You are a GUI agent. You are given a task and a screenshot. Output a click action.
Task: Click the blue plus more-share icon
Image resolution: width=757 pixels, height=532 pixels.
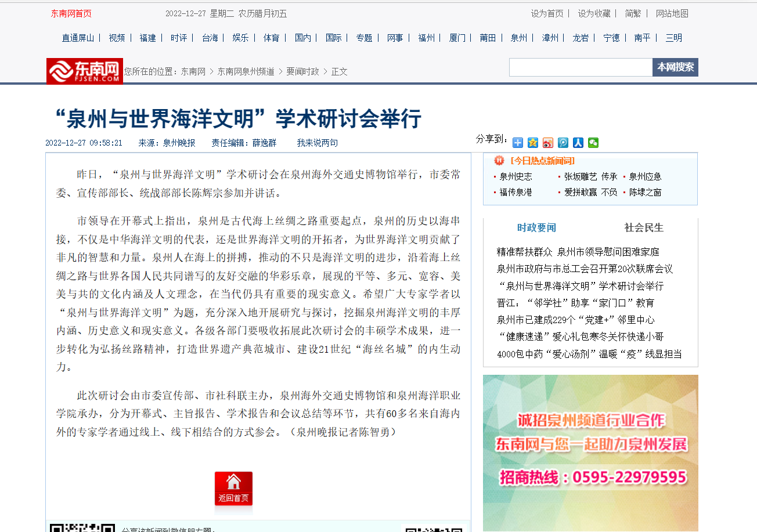(x=518, y=143)
